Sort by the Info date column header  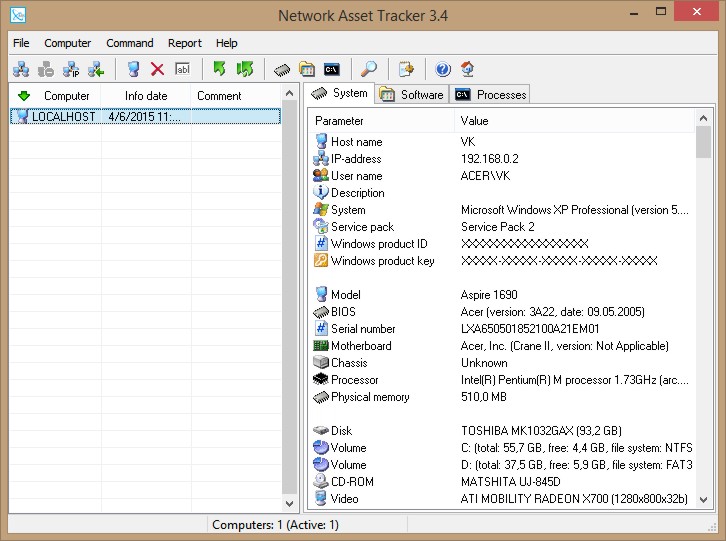146,96
